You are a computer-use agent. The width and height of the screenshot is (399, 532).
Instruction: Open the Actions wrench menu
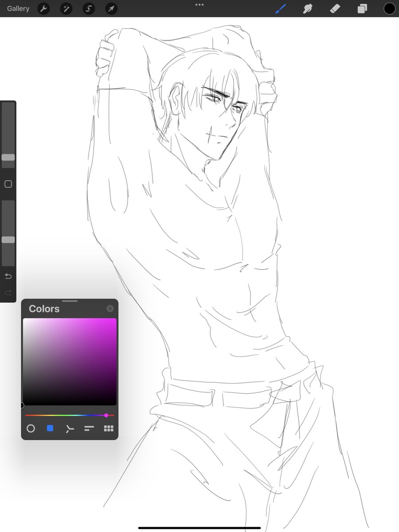[x=43, y=8]
